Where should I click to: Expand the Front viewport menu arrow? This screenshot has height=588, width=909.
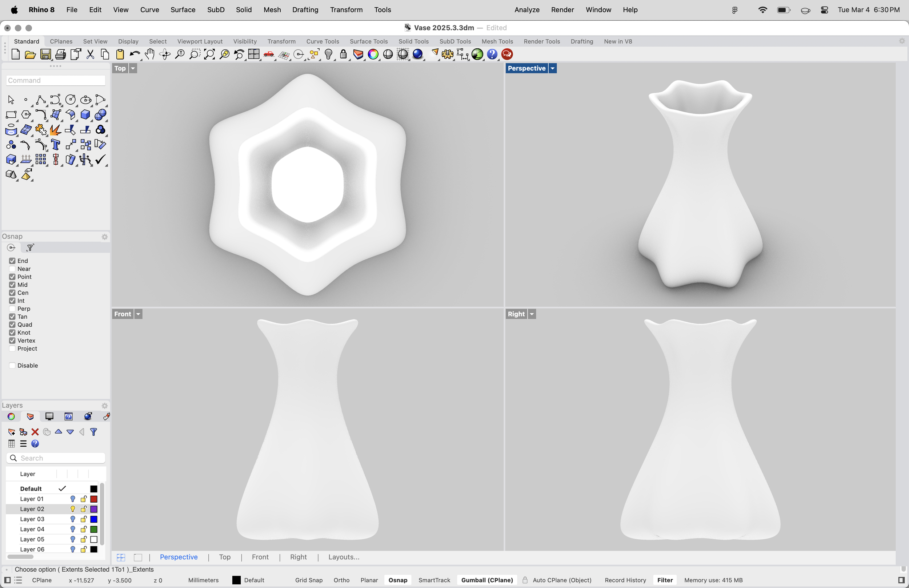click(138, 314)
